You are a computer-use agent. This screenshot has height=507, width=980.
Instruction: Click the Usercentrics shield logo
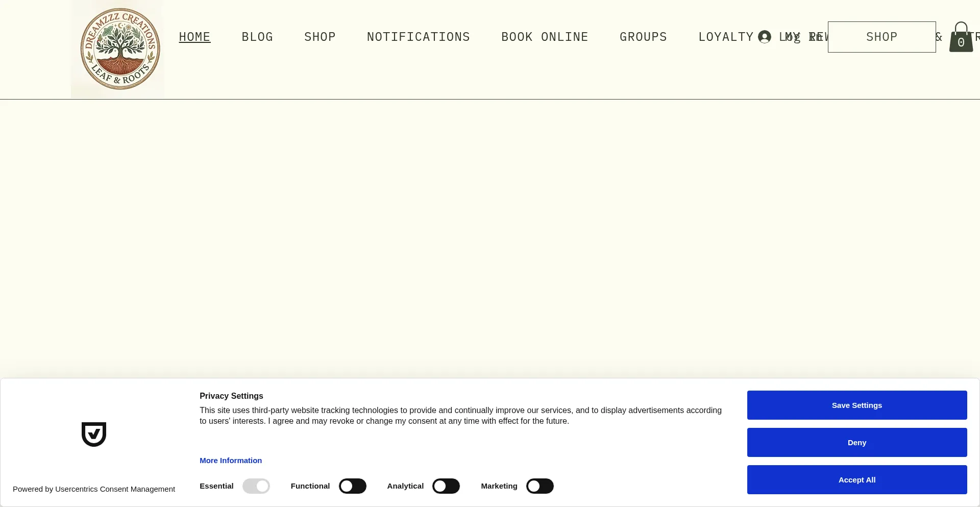tap(94, 434)
